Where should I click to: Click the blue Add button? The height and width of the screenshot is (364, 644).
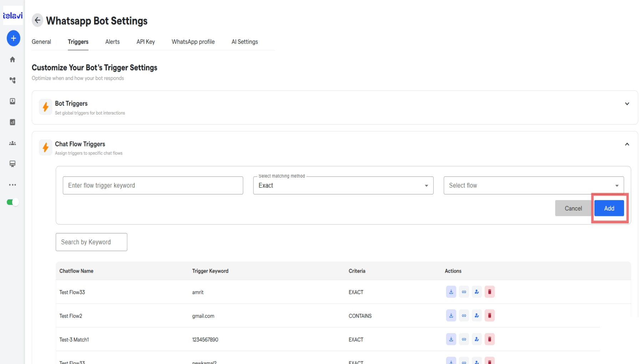[609, 208]
